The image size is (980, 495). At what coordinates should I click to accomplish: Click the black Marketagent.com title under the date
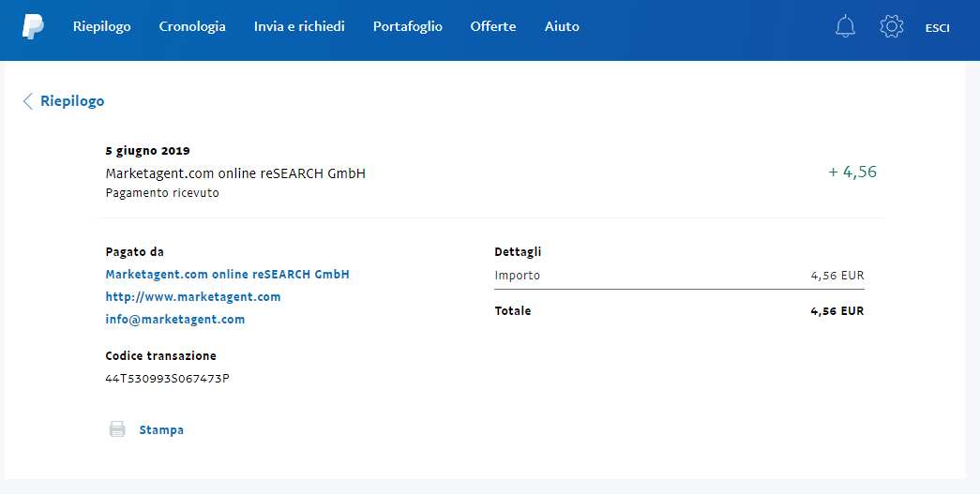click(235, 173)
